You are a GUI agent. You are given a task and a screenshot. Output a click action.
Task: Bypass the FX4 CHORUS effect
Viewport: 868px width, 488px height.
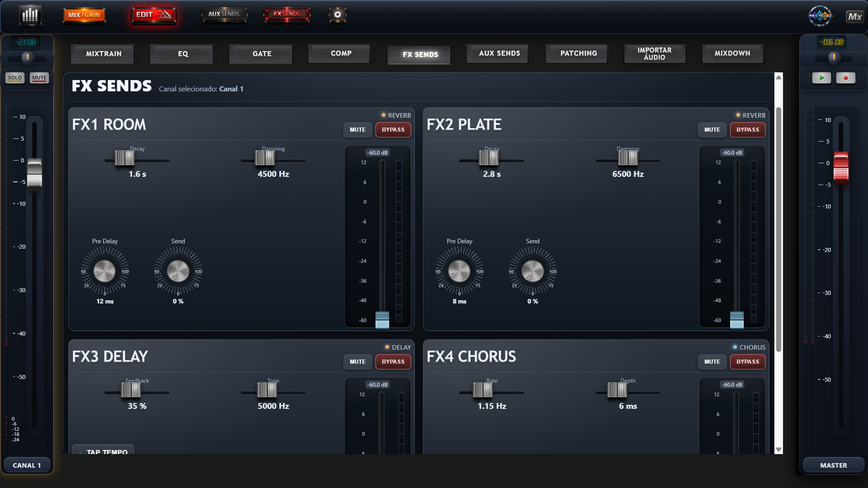coord(748,362)
